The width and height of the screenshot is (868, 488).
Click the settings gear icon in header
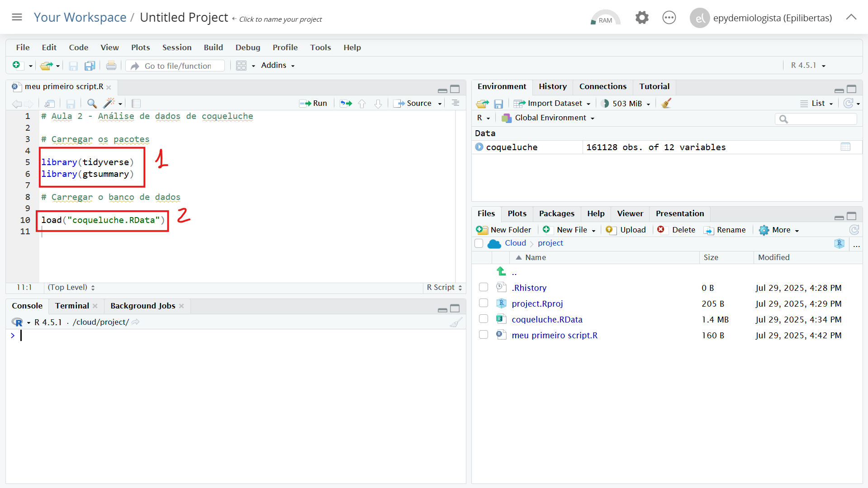[x=641, y=18]
